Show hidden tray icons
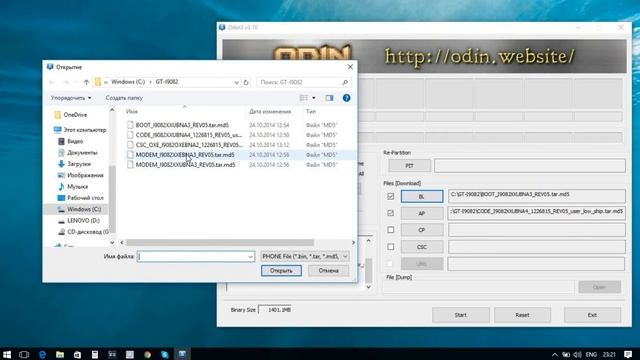640x360 pixels. [x=554, y=354]
